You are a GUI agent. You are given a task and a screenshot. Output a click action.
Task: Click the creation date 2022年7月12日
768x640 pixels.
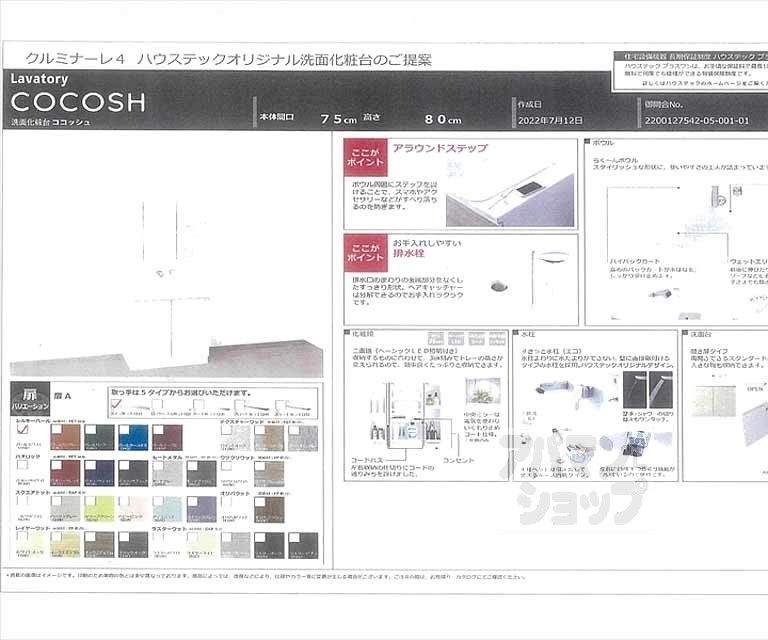(x=550, y=120)
